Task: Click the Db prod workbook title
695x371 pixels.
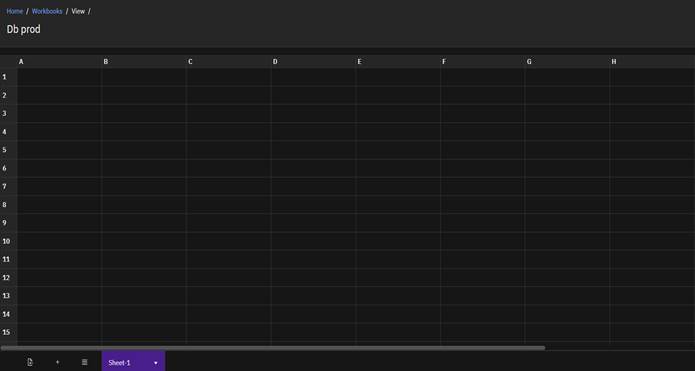Action: click(x=23, y=29)
